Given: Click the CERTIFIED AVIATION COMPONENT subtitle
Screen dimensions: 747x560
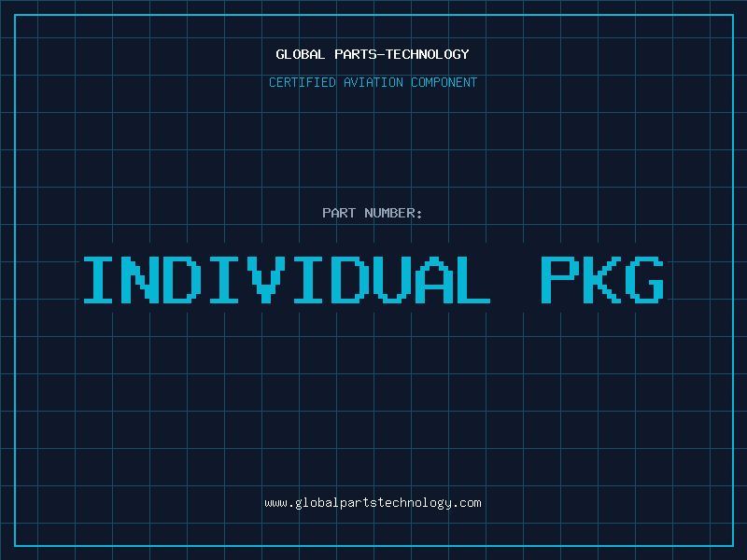Looking at the screenshot, I should 373,82.
